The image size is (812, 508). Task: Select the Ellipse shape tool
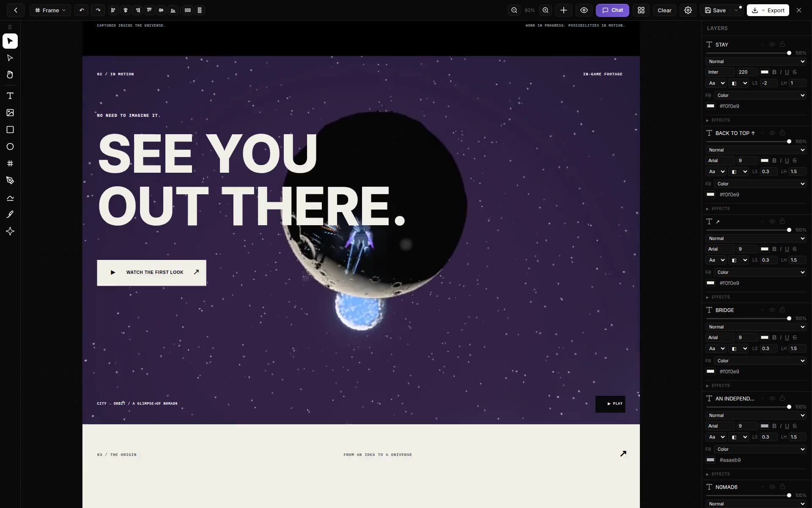(10, 146)
